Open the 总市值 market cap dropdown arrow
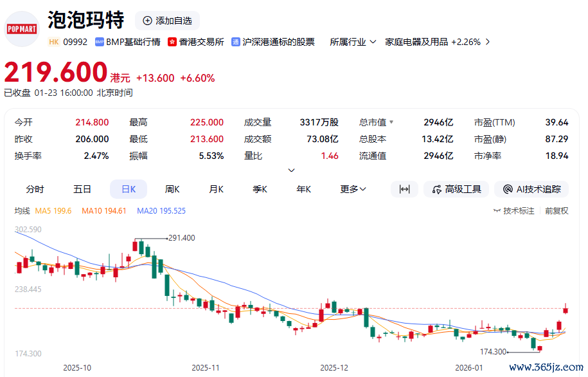Screen dimensions: 588x377 [x=391, y=122]
